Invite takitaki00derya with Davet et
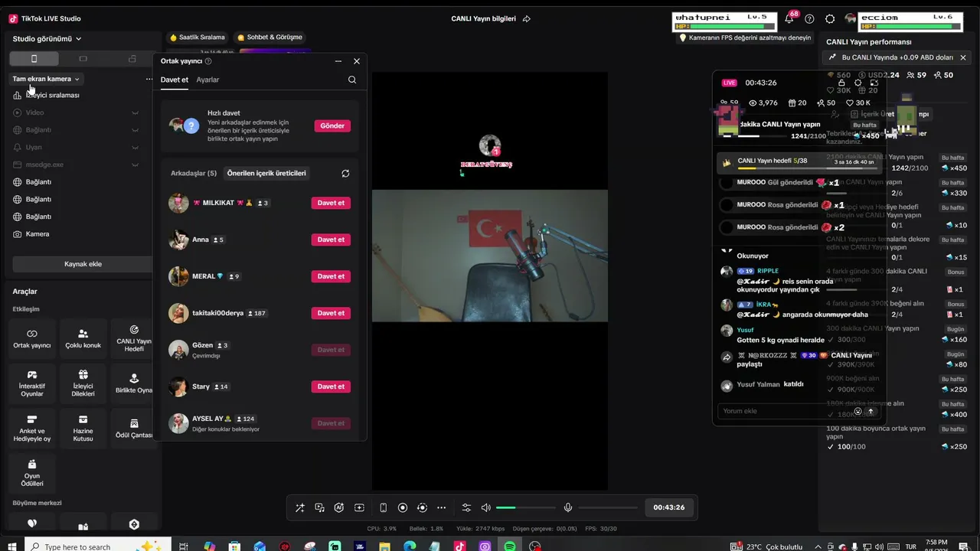The image size is (980, 551). coord(331,313)
